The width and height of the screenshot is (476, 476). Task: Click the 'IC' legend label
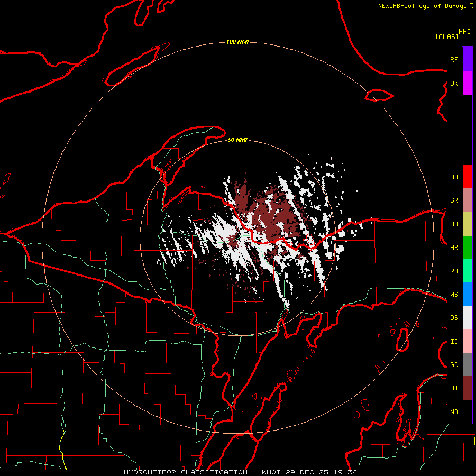click(x=454, y=342)
